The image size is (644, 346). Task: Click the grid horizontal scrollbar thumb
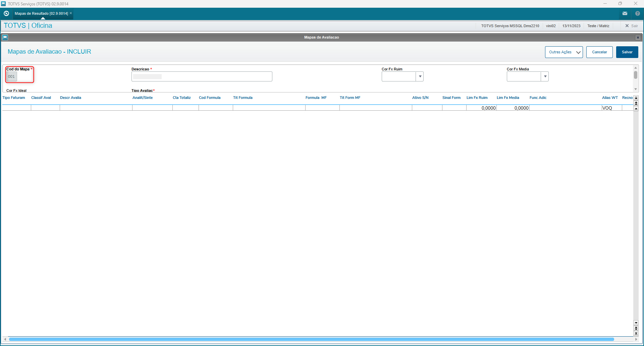point(311,339)
